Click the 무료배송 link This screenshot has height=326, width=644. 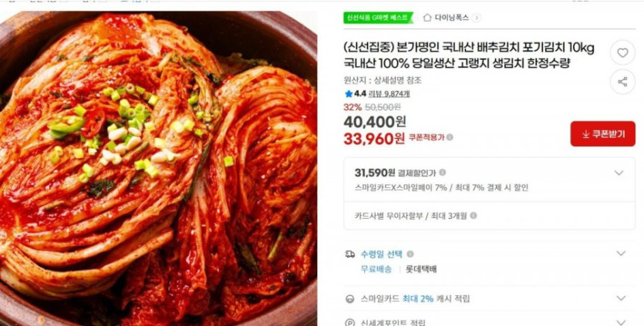coord(376,269)
